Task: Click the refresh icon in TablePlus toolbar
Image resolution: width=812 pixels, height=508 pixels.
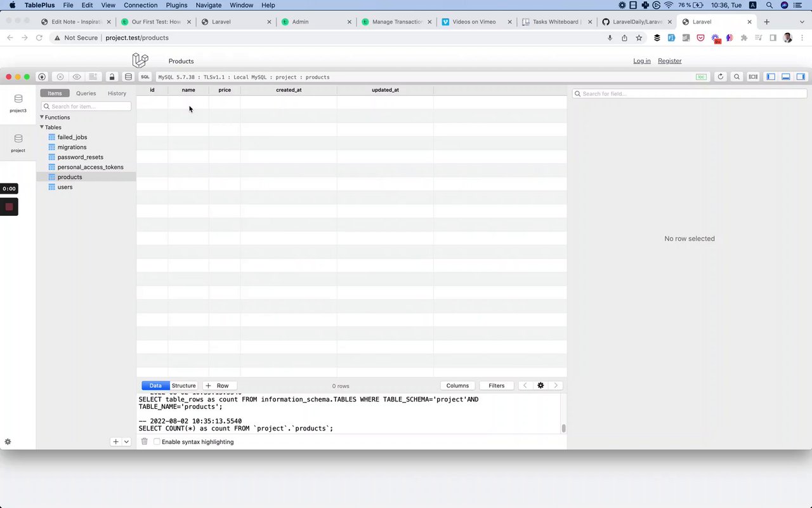Action: tap(720, 77)
